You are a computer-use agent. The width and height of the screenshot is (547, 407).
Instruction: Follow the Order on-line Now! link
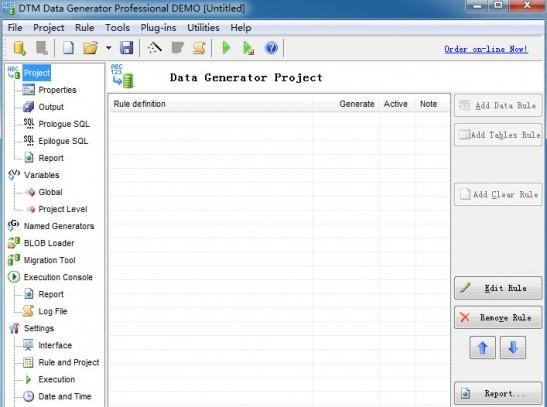[486, 49]
